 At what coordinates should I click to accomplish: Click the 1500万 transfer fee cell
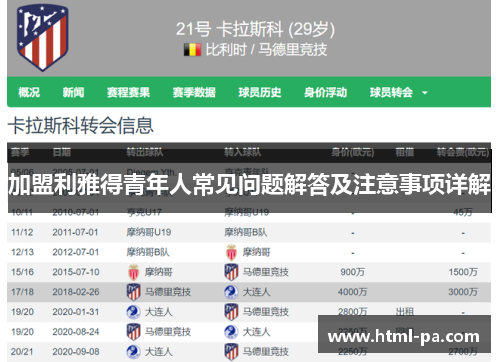click(463, 272)
